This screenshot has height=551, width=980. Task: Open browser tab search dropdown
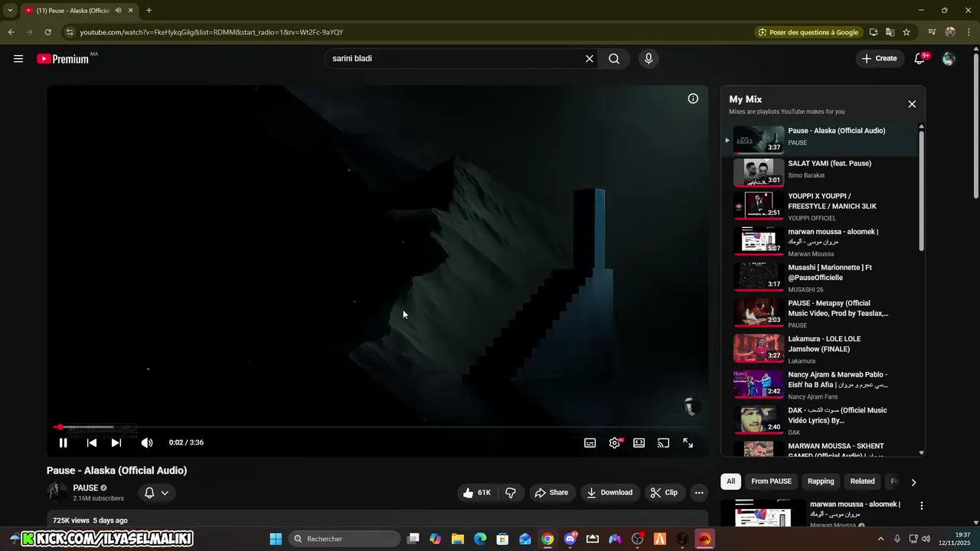pyautogui.click(x=10, y=11)
